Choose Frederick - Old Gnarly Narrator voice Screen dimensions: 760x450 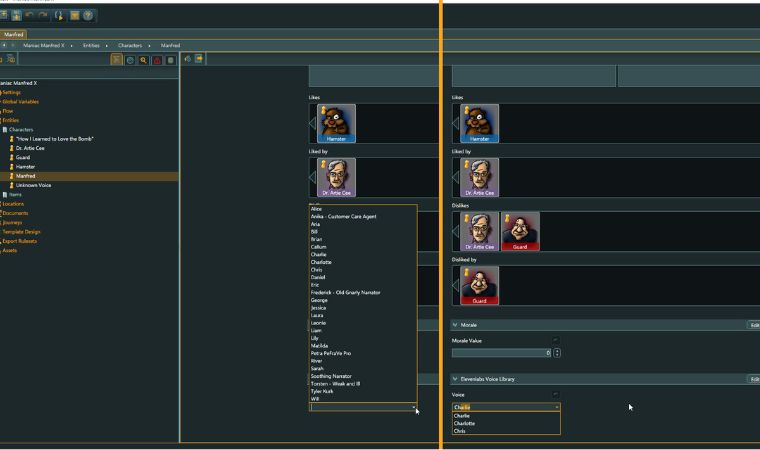346,292
